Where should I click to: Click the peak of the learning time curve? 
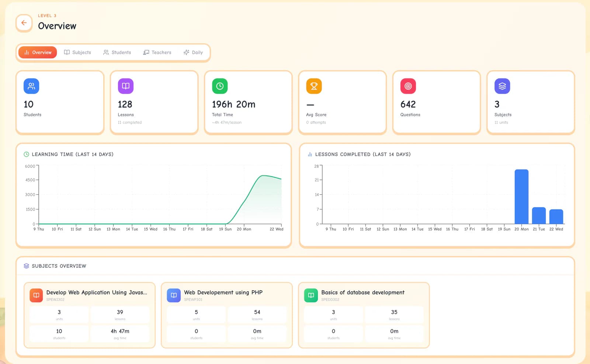[x=263, y=176]
